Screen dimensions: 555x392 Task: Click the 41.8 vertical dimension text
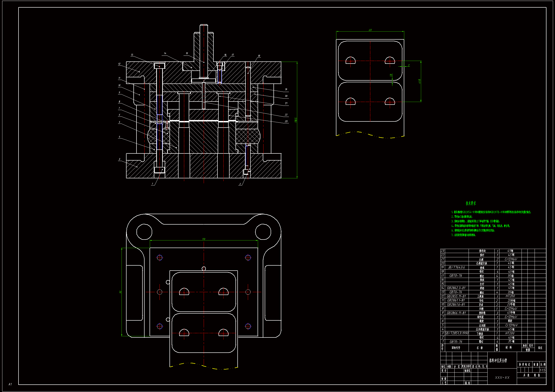420,81
